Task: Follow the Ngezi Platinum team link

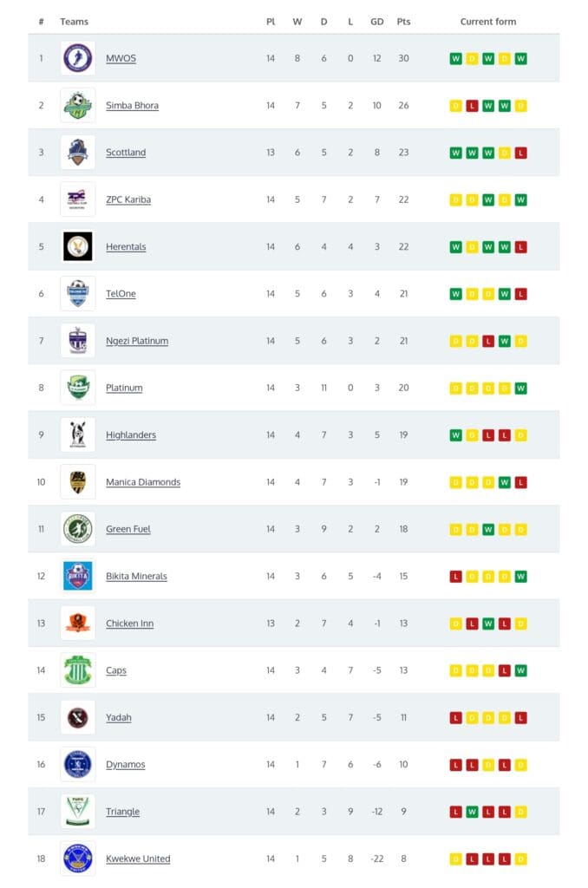Action: tap(137, 341)
